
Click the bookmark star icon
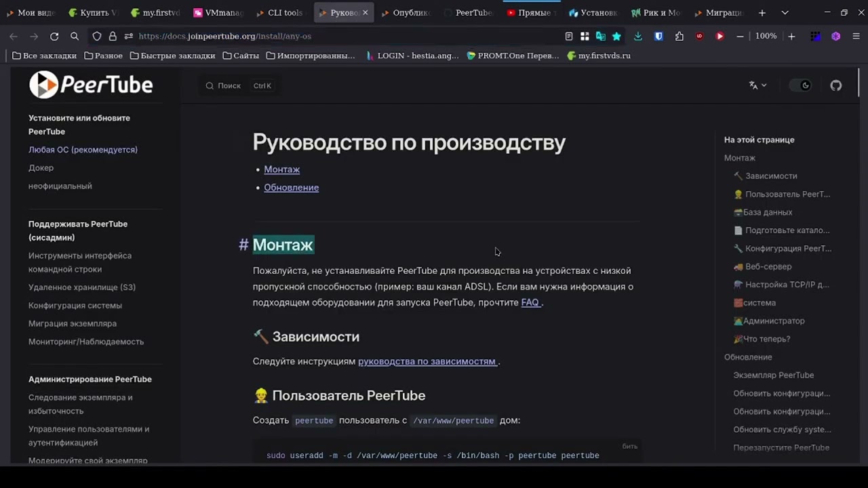click(616, 36)
